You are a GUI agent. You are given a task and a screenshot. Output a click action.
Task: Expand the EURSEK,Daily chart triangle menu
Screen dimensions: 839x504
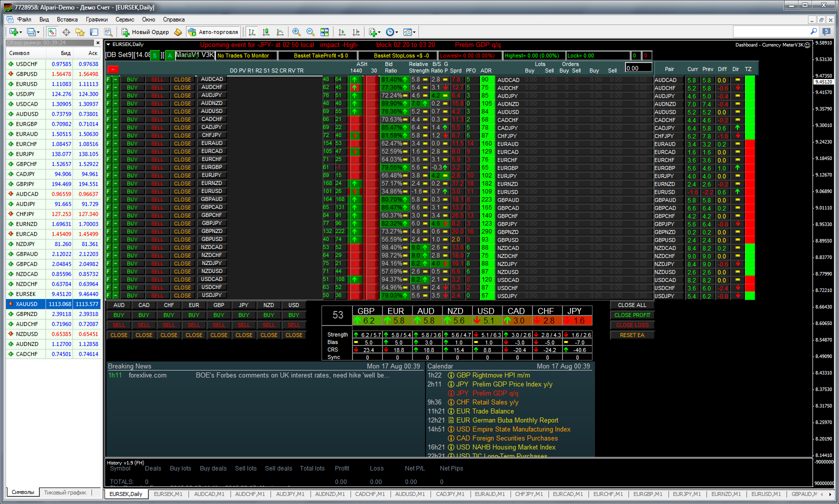pos(108,44)
